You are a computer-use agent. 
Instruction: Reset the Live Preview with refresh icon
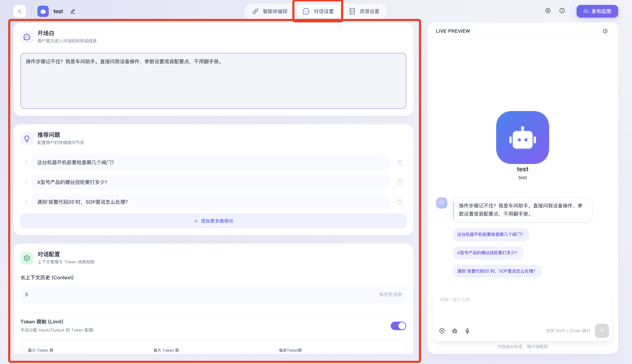tap(605, 31)
